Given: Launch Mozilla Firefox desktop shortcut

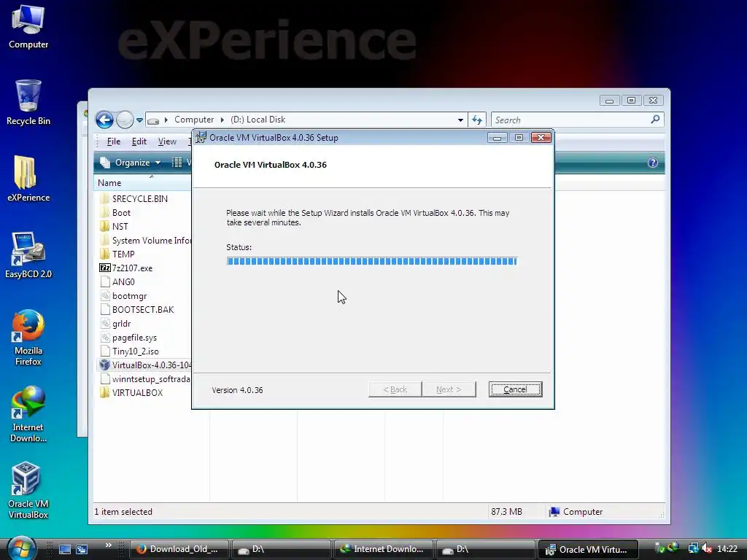Looking at the screenshot, I should point(28,337).
